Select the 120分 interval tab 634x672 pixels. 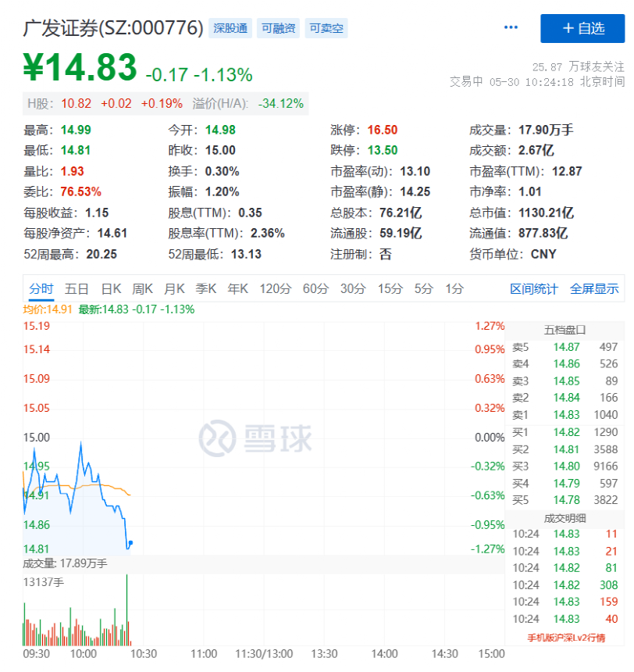pos(276,288)
